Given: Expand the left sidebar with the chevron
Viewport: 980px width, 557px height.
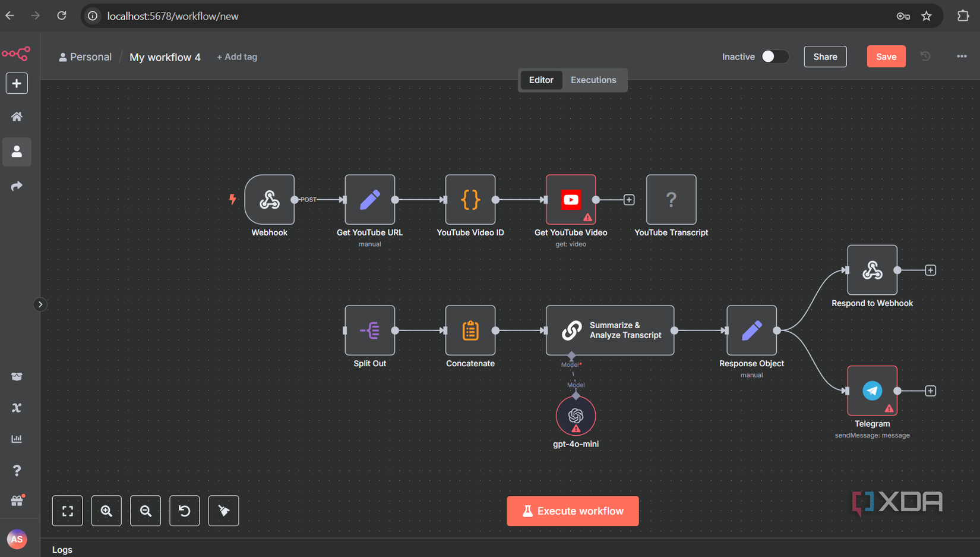Looking at the screenshot, I should click(x=40, y=304).
